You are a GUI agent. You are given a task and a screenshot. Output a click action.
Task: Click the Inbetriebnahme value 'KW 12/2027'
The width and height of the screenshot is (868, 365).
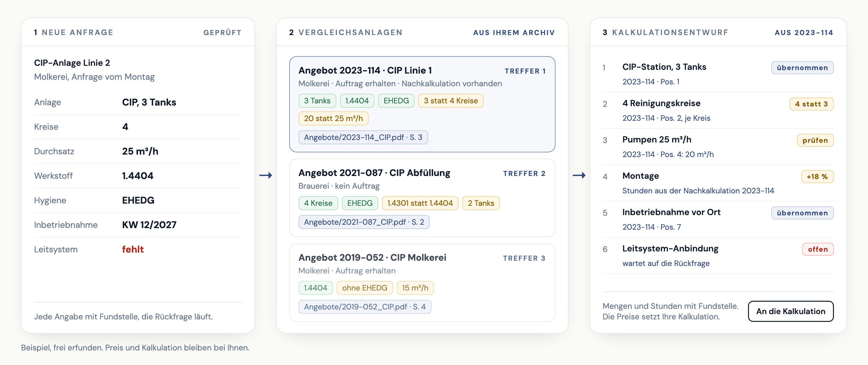149,225
